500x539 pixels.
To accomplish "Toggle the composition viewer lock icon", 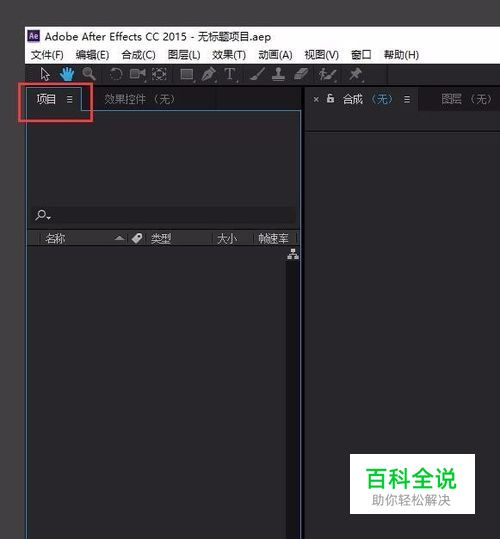I will (x=330, y=98).
